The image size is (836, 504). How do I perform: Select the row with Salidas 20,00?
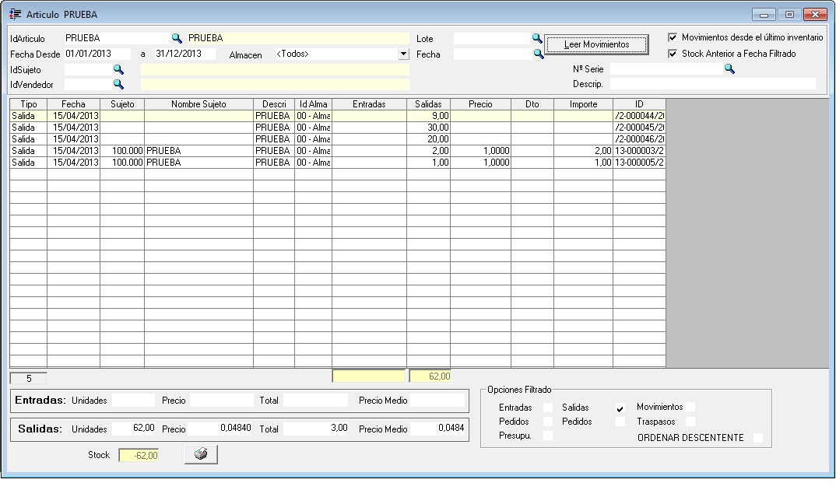pyautogui.click(x=338, y=139)
